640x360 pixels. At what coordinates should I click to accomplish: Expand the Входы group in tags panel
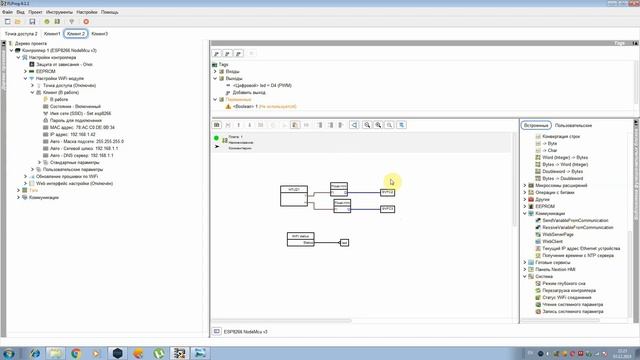click(x=215, y=71)
